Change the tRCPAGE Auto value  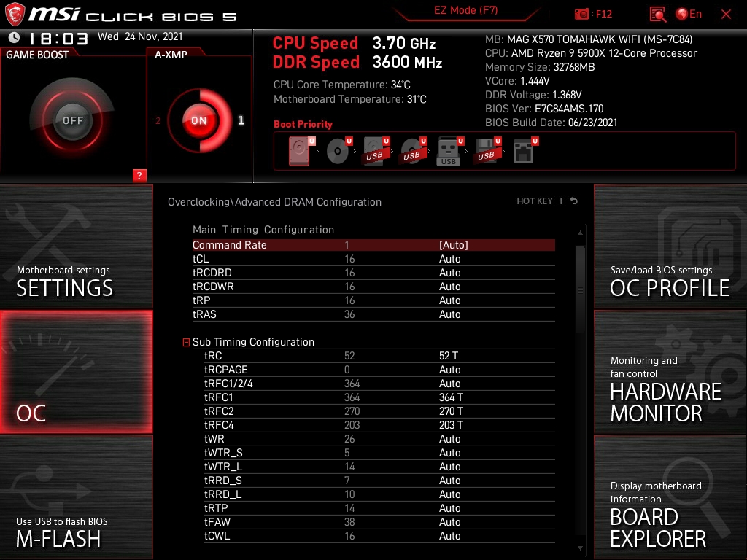pyautogui.click(x=449, y=370)
